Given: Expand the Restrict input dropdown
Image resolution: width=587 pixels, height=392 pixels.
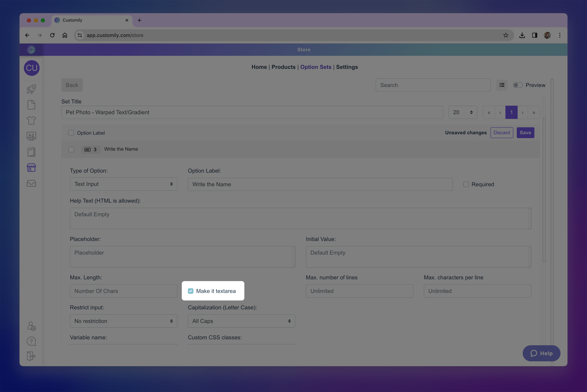Looking at the screenshot, I should tap(123, 321).
